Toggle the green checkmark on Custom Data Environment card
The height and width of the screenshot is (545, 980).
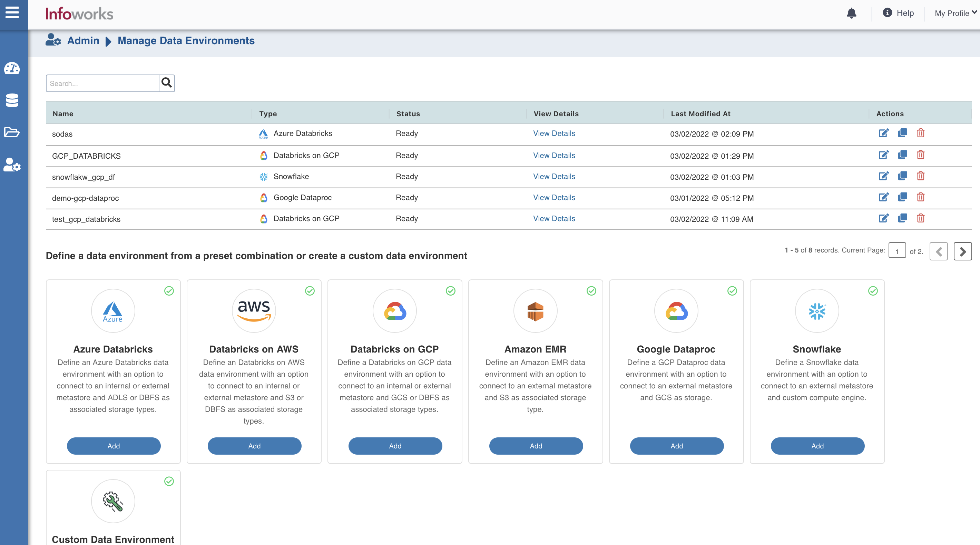[x=169, y=482]
